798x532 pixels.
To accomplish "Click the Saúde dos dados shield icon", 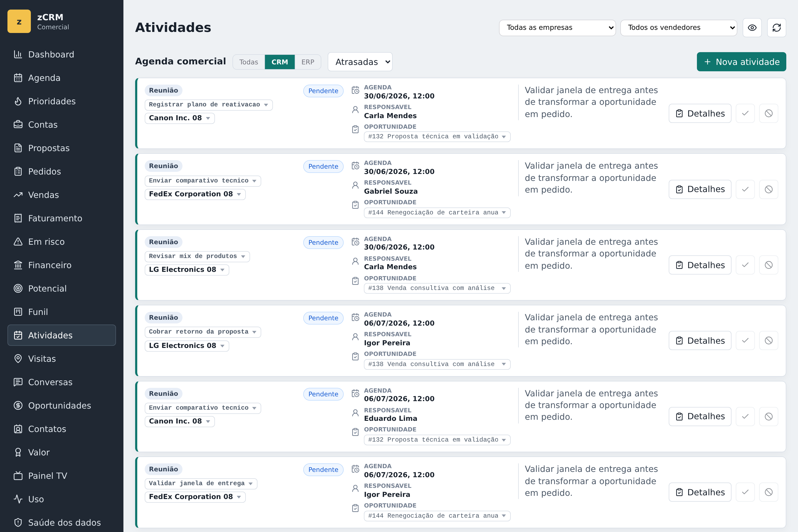I will click(x=18, y=522).
